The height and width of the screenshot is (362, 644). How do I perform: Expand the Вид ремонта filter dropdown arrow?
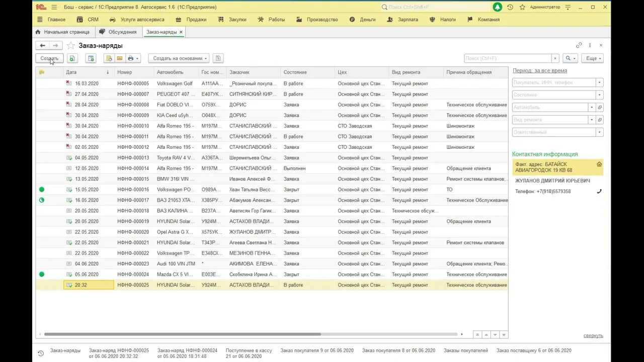coord(592,120)
